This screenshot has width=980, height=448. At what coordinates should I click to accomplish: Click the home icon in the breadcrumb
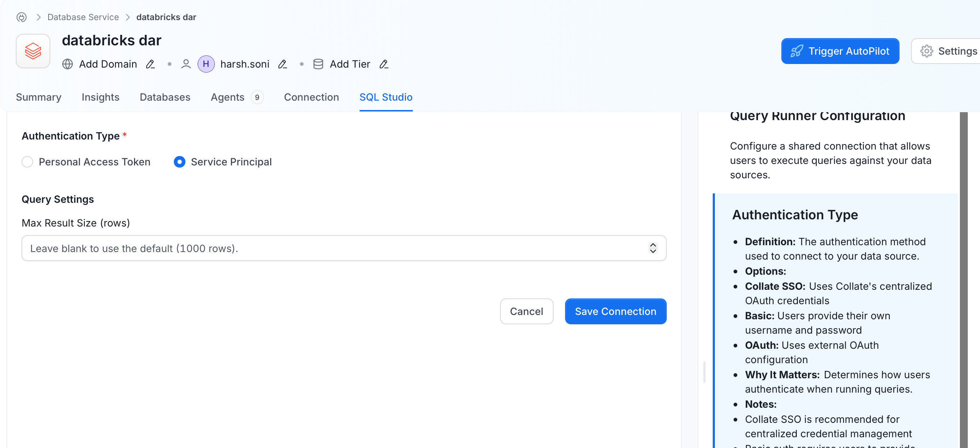pyautogui.click(x=22, y=17)
